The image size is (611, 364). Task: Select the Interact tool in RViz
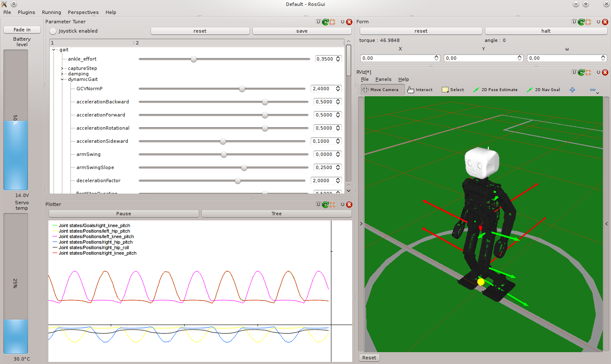pos(420,90)
